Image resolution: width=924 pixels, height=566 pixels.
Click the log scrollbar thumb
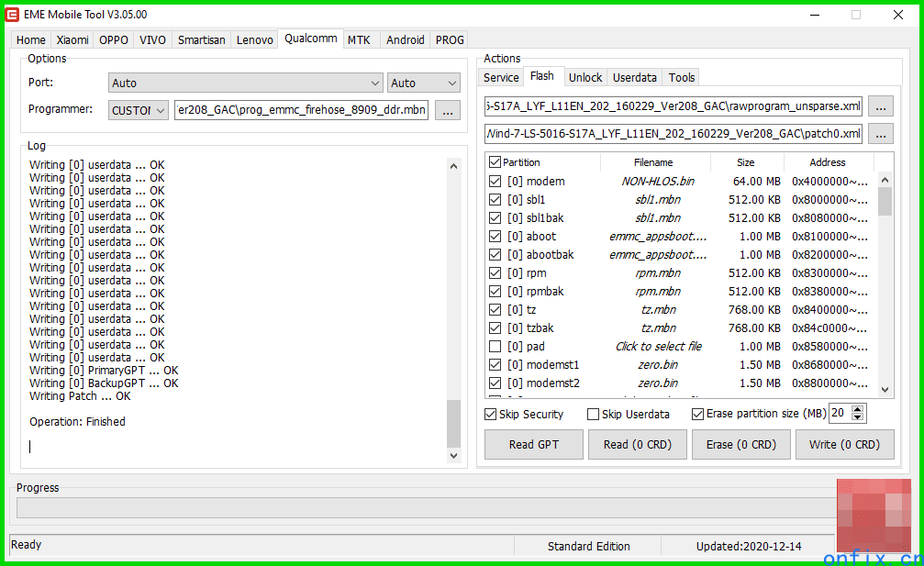(x=454, y=424)
